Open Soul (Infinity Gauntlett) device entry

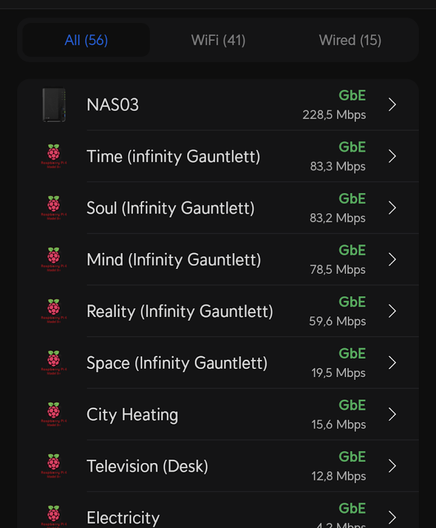pyautogui.click(x=219, y=208)
